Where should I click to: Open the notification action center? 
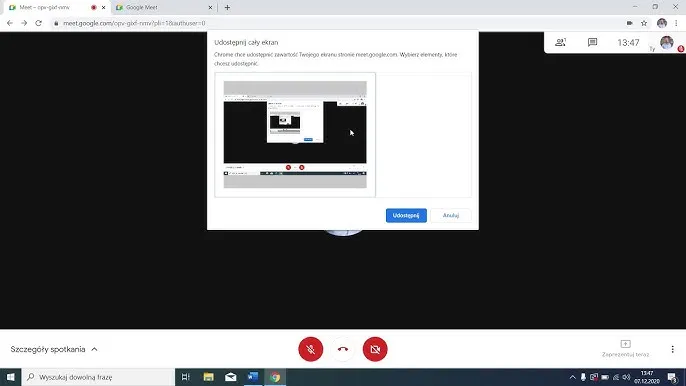click(672, 377)
